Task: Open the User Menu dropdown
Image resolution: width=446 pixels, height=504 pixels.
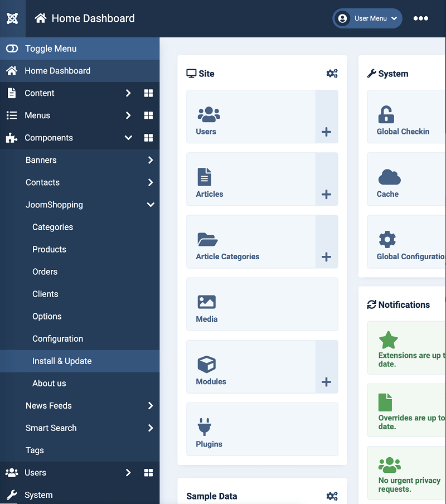Action: pyautogui.click(x=367, y=18)
